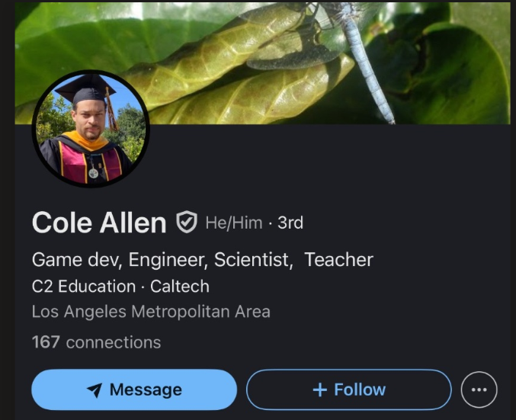Click the 3rd degree connection indicator

coord(290,223)
